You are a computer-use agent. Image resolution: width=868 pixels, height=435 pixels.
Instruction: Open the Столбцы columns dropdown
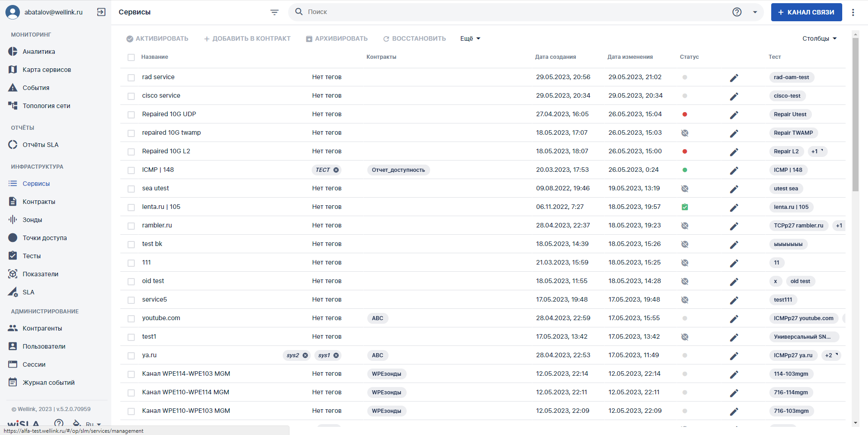tap(820, 38)
